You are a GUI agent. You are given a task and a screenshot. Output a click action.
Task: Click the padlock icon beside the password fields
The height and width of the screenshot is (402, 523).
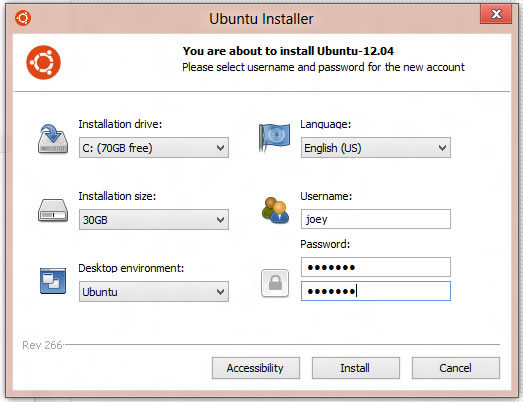(275, 283)
